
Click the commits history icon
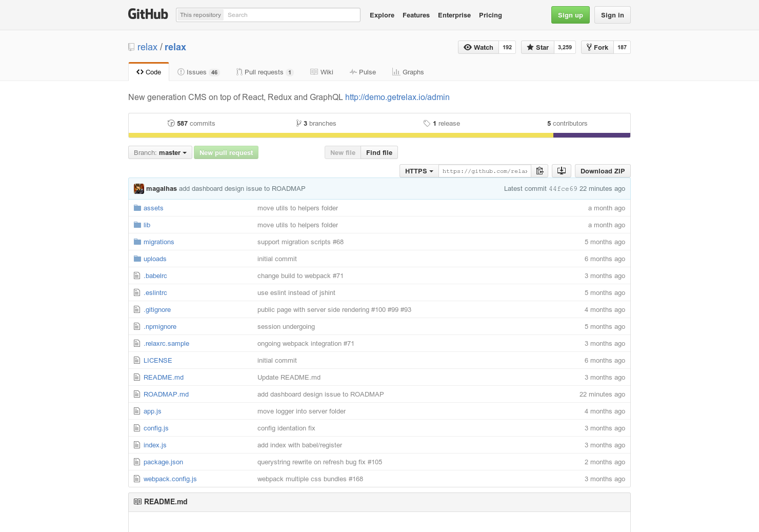[171, 123]
